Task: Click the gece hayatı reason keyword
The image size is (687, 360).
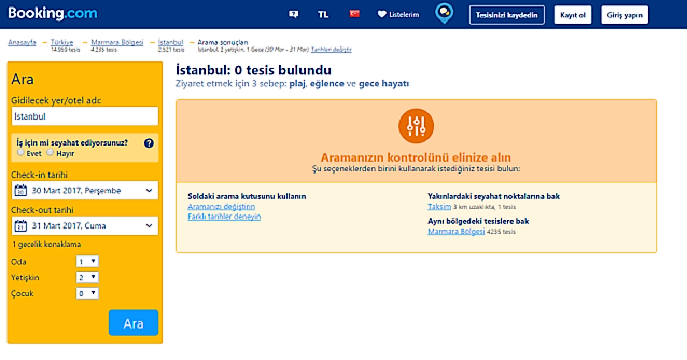Action: [x=384, y=83]
